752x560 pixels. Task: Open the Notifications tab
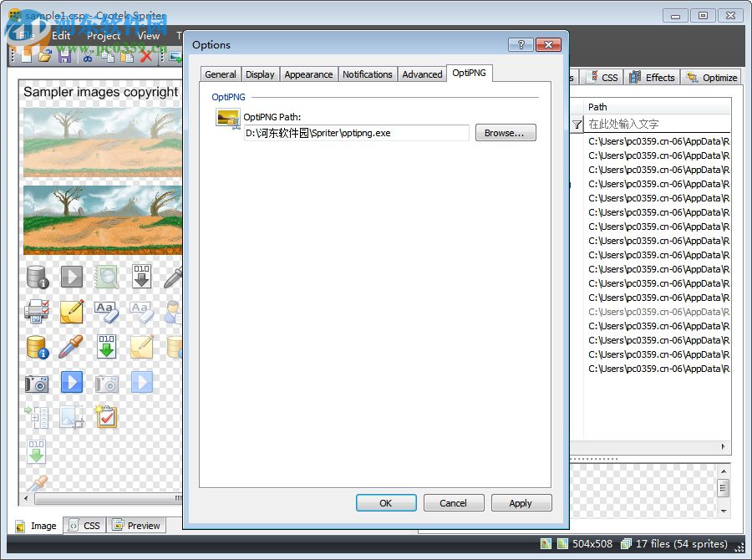pos(368,74)
